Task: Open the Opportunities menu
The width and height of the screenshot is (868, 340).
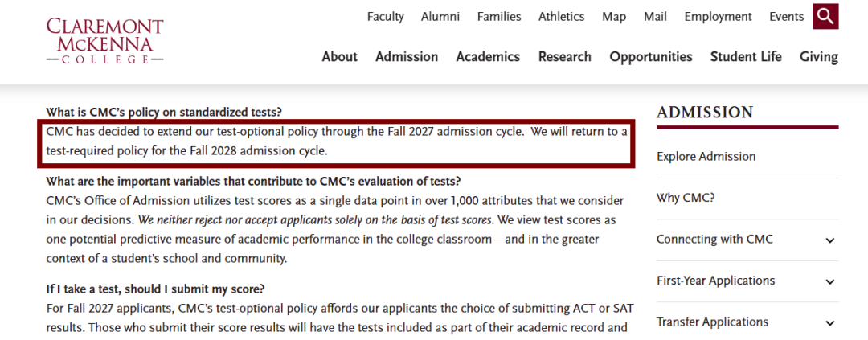Action: point(651,56)
